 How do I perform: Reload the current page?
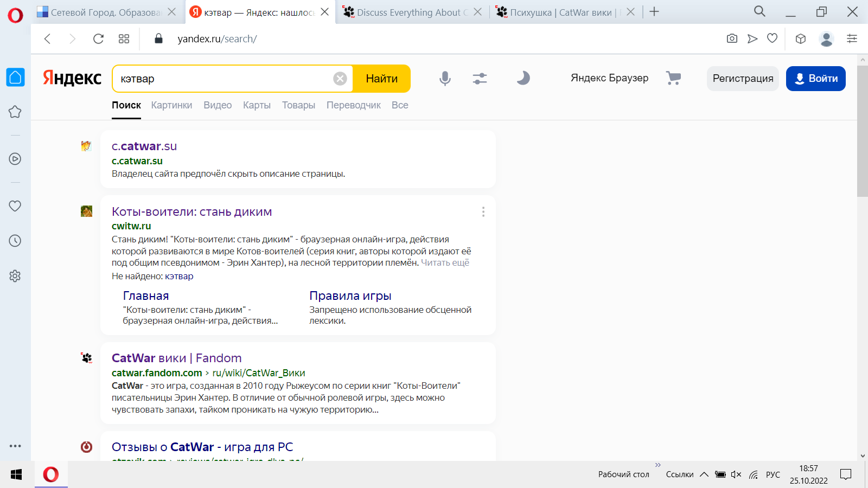pyautogui.click(x=98, y=38)
